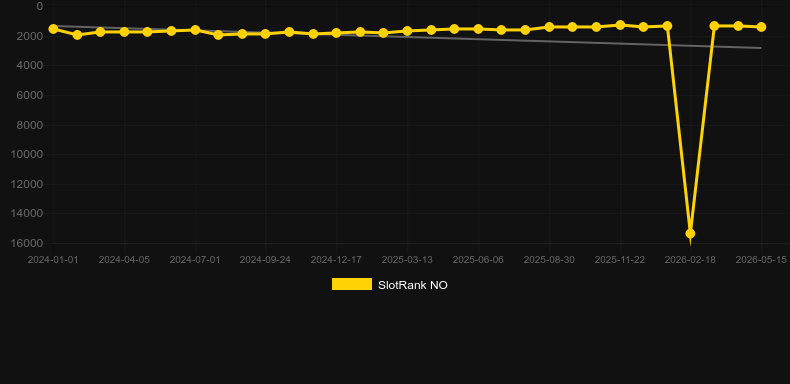Select the data point dated 2024-09-24
This screenshot has width=790, height=384.
coord(266,34)
